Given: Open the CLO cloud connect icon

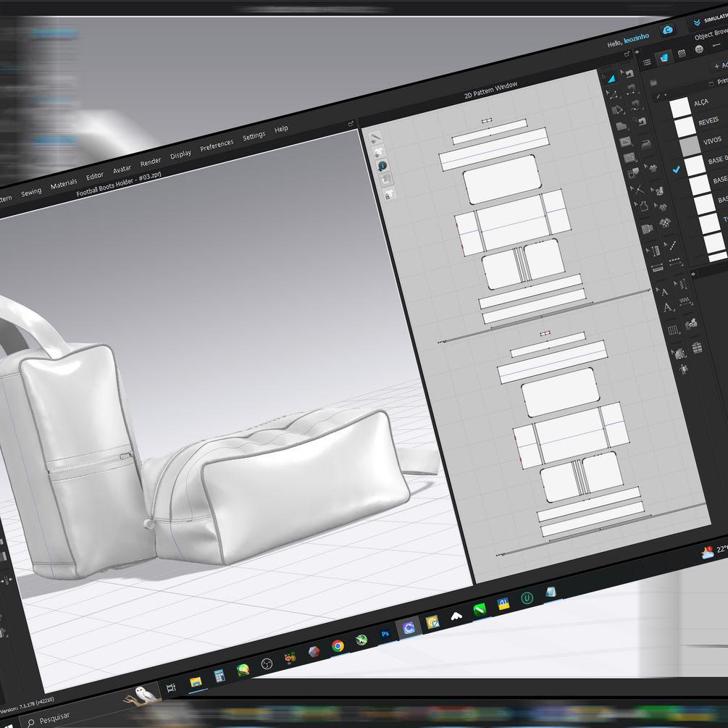Looking at the screenshot, I should pyautogui.click(x=668, y=30).
